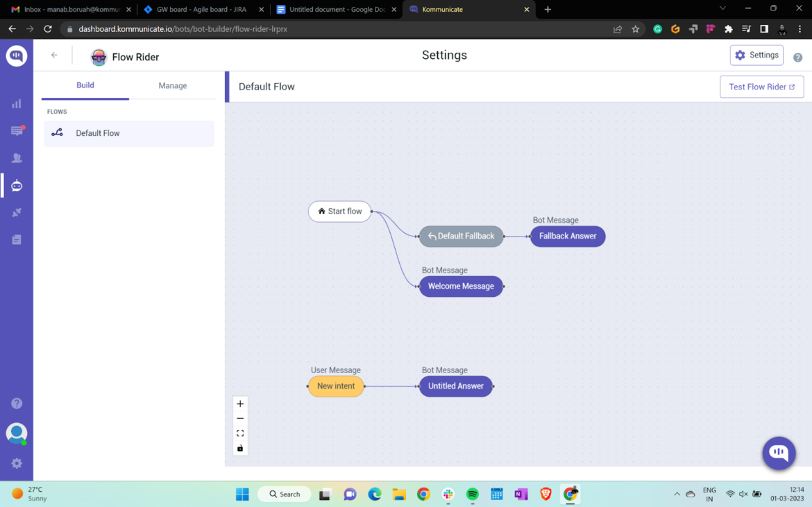Open the Dashboard analytics icon in the sidebar
The image size is (812, 507).
[17, 103]
